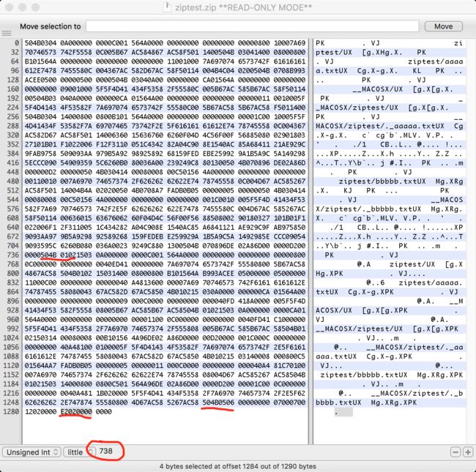Click ASCII text ACOSX/UX on line 928
This screenshot has height=472, width=476.
tap(334, 310)
